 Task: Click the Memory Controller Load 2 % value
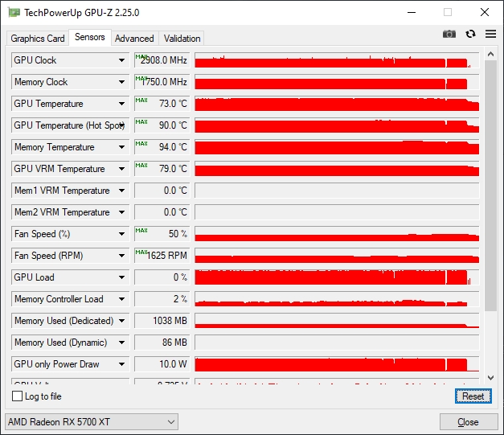point(162,299)
